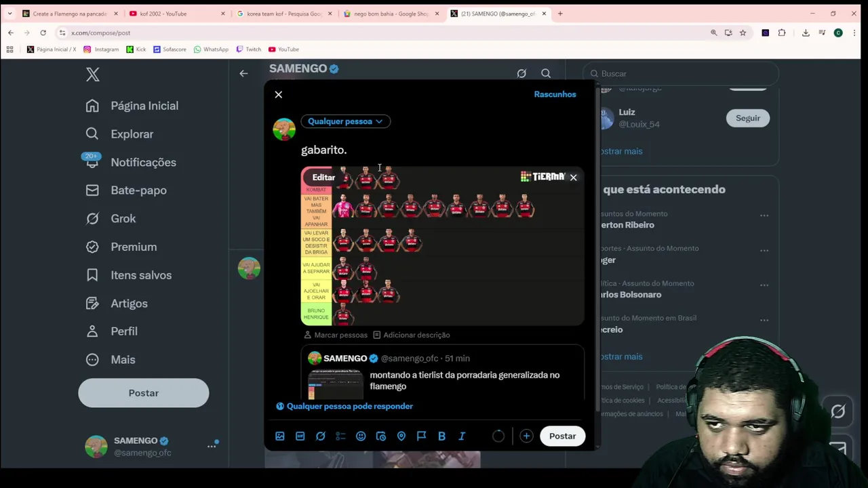Open Notificações in sidebar
The image size is (868, 488).
pyautogui.click(x=131, y=162)
